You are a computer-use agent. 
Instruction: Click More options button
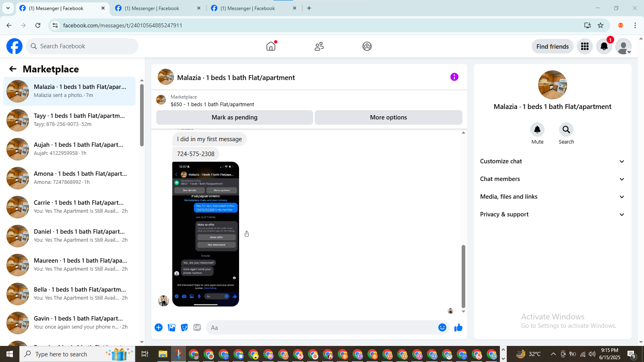(x=388, y=117)
